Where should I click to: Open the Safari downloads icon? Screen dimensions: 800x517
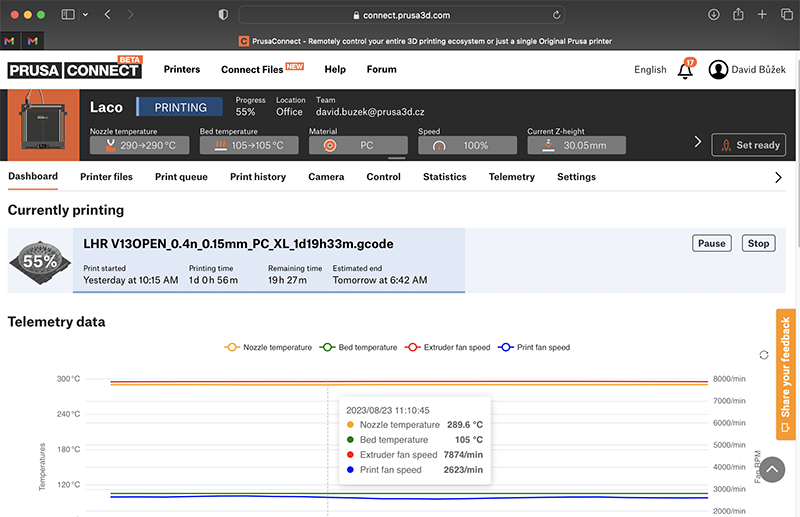(714, 14)
